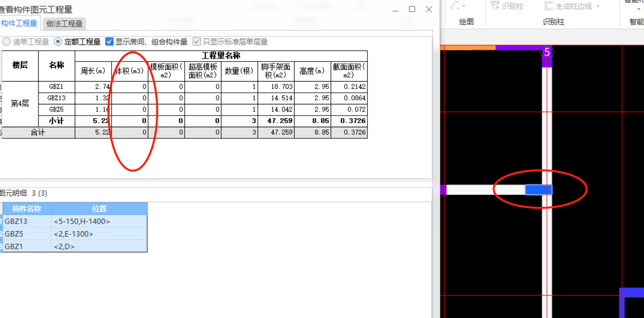The width and height of the screenshot is (644, 318).
Task: Click the 超高模板面积(m2) column header
Action: coord(203,71)
